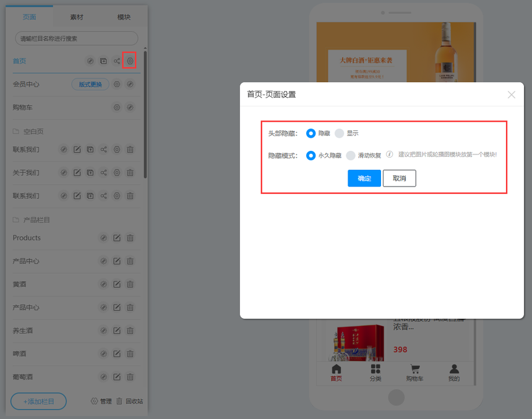The height and width of the screenshot is (419, 532).
Task: Collapse the 空白页 folder group
Action: (x=16, y=132)
